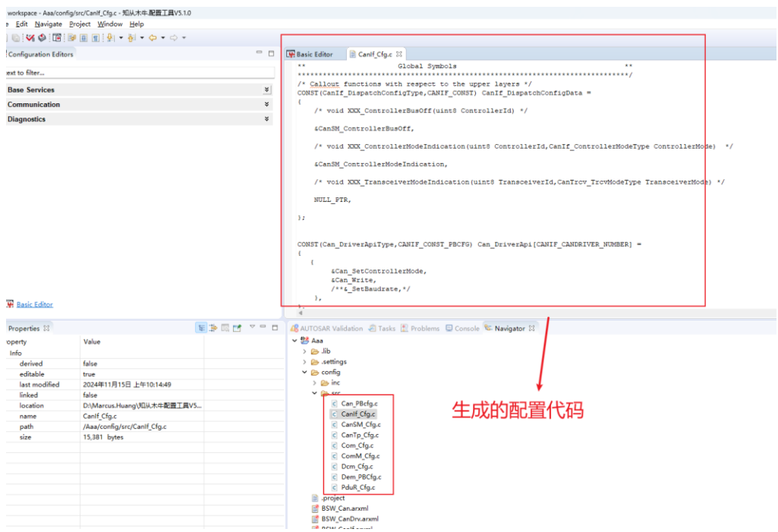Click Show Categories icon in Properties panel

click(201, 328)
